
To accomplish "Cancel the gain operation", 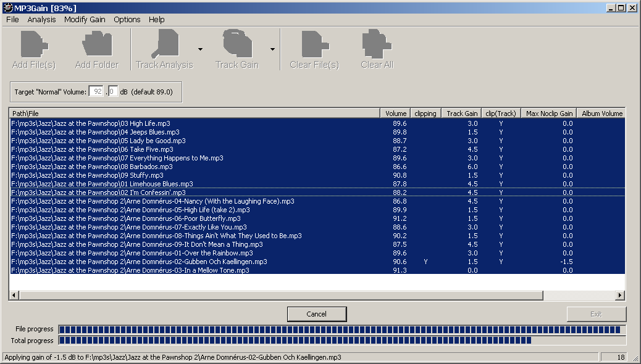I will (x=317, y=314).
